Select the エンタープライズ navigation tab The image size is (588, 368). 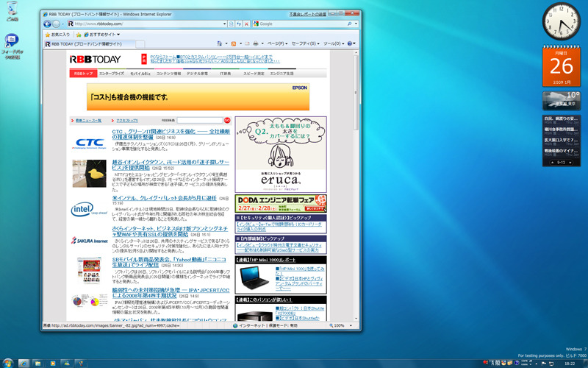[x=112, y=74]
